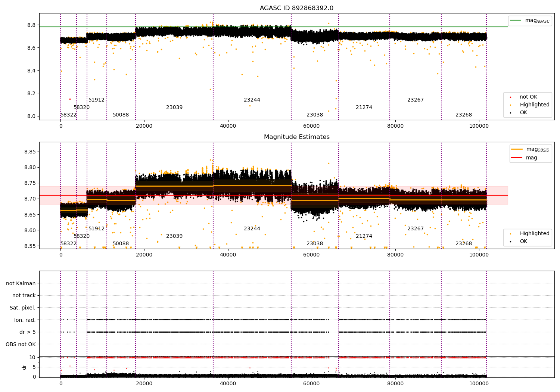Viewport: 560px width, 392px height.
Task: Click obsid label 23038 in Magnitude Estimates plot
Action: tap(315, 244)
